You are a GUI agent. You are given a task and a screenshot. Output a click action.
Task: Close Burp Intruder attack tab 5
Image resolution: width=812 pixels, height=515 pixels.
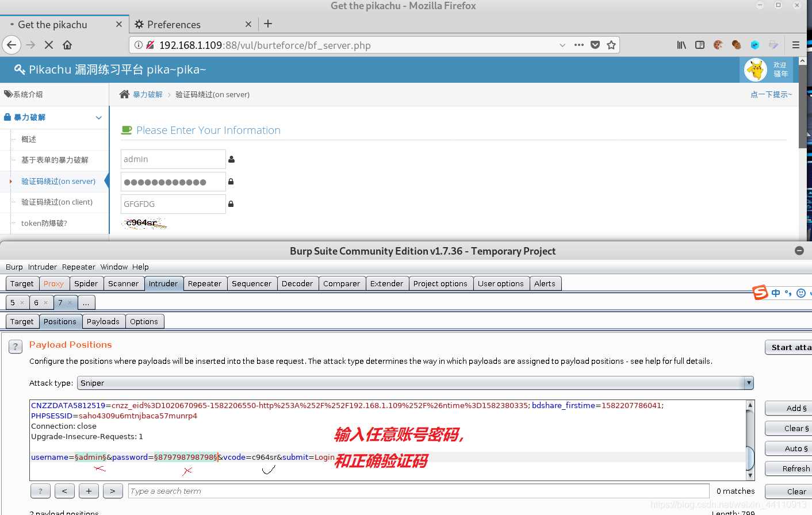click(x=22, y=302)
